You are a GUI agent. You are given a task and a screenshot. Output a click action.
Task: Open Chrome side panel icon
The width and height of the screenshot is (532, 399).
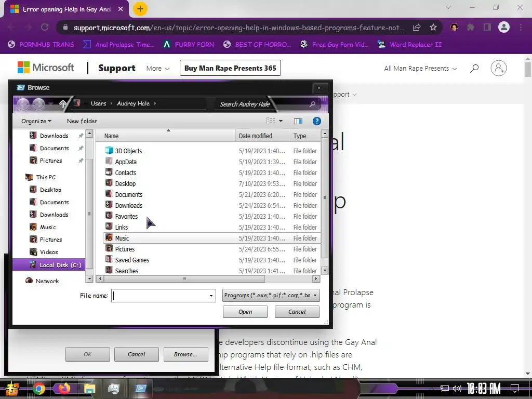pyautogui.click(x=487, y=27)
